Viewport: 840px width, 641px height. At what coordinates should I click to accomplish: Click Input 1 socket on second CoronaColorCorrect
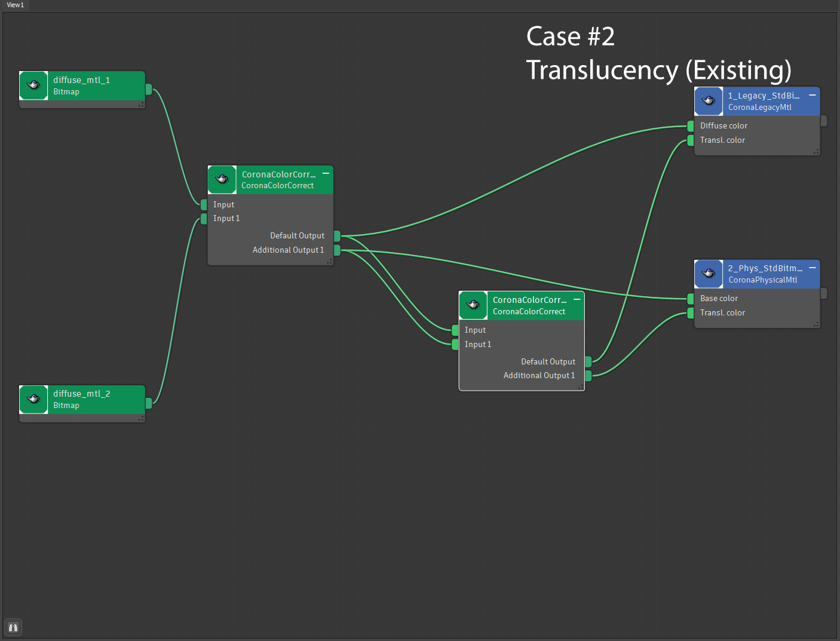tap(455, 344)
